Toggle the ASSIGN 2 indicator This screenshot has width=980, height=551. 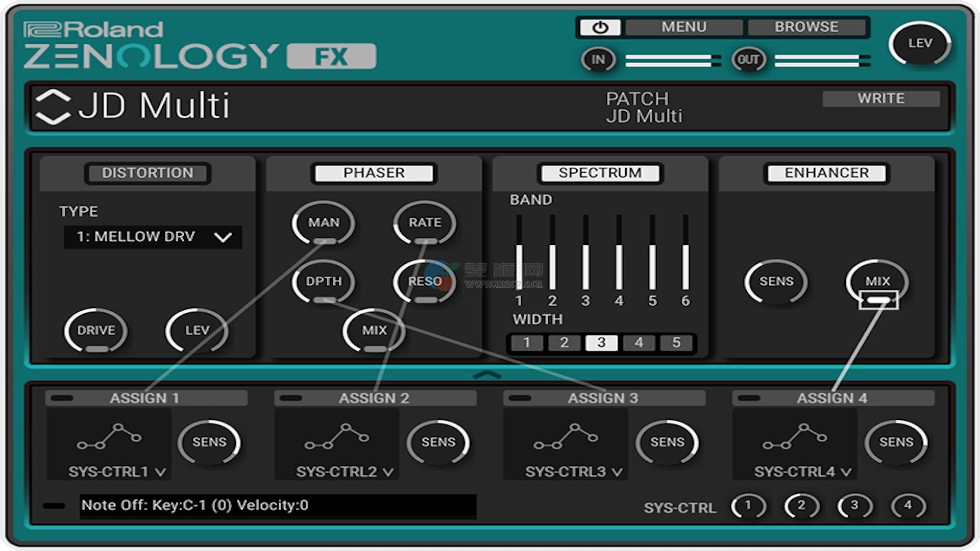(x=291, y=398)
